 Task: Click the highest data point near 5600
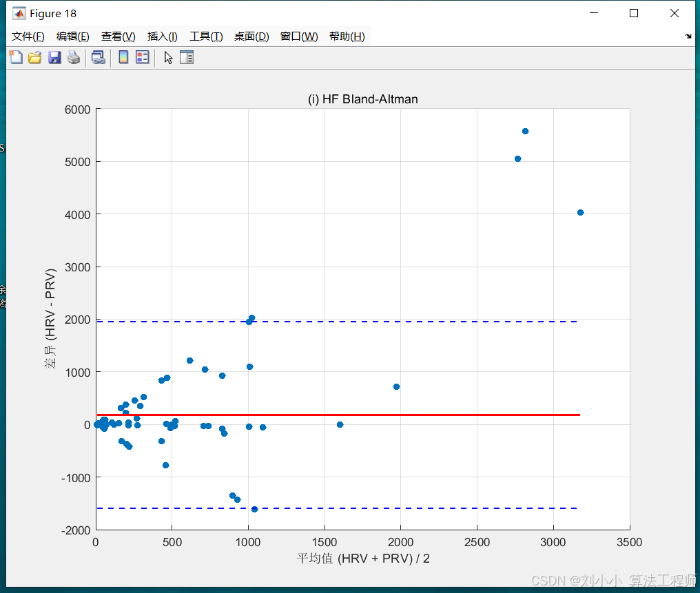point(526,131)
